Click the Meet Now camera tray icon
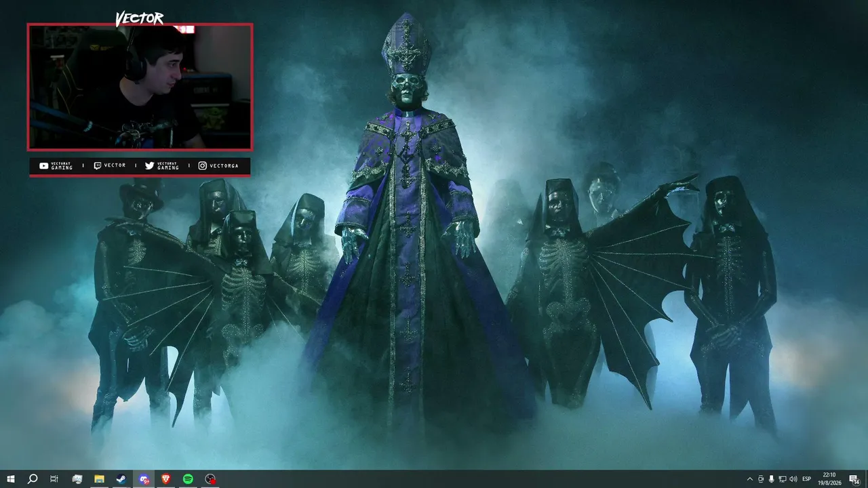The image size is (868, 488). pyautogui.click(x=761, y=479)
